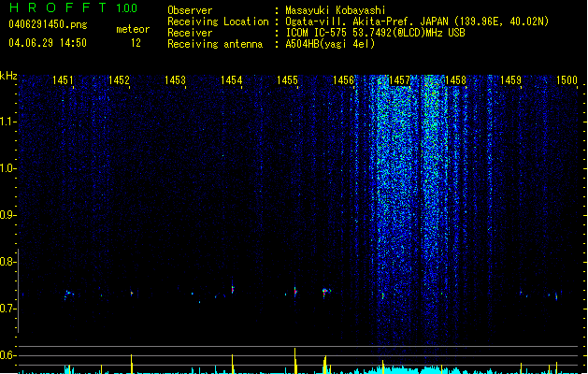588x374 pixels.
Task: Select the file name 0406291450.png
Action: pos(48,24)
